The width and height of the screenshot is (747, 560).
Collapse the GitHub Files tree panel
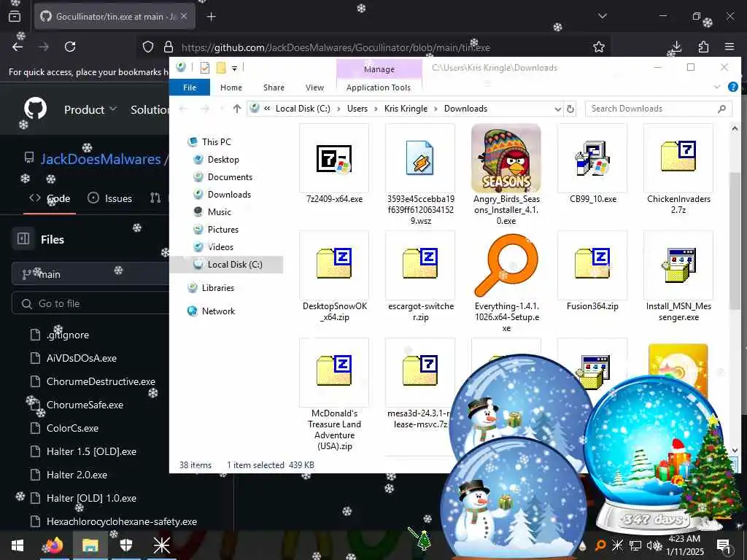tap(23, 238)
